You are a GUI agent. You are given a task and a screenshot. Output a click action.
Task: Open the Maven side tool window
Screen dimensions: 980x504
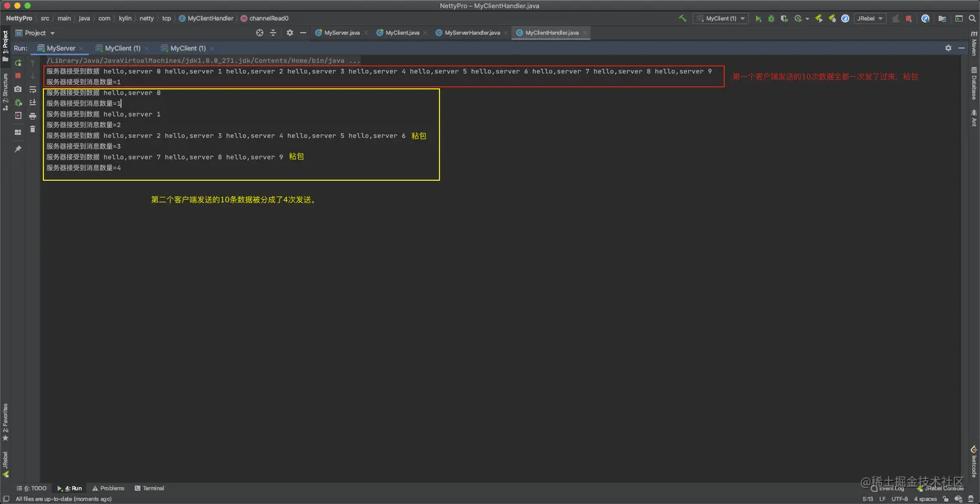974,43
